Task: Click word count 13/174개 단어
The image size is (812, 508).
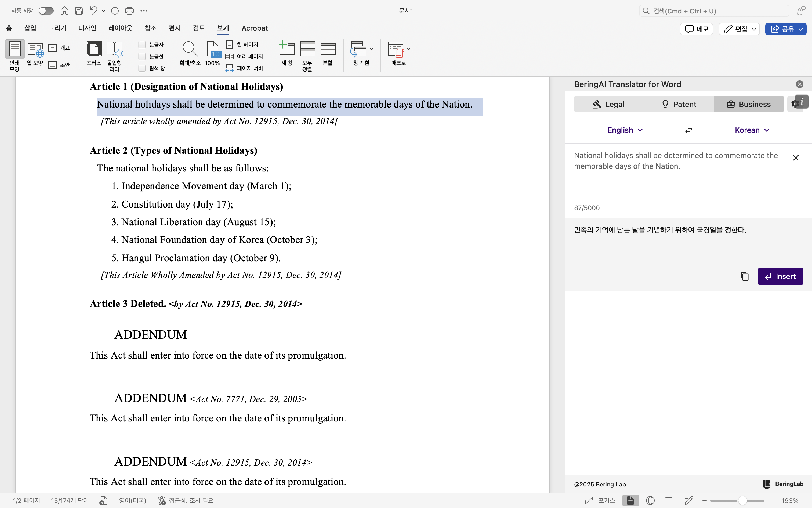Action: pos(70,500)
